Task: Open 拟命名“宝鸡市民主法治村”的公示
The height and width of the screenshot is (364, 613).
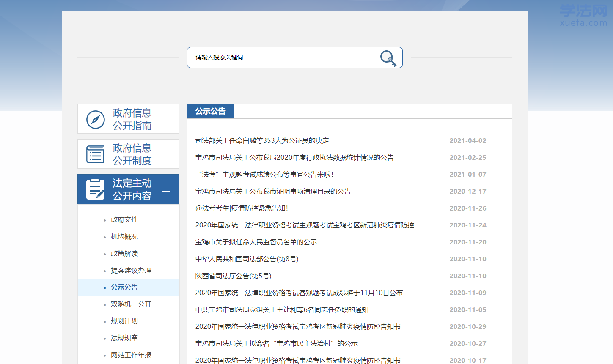Action: coord(277,343)
